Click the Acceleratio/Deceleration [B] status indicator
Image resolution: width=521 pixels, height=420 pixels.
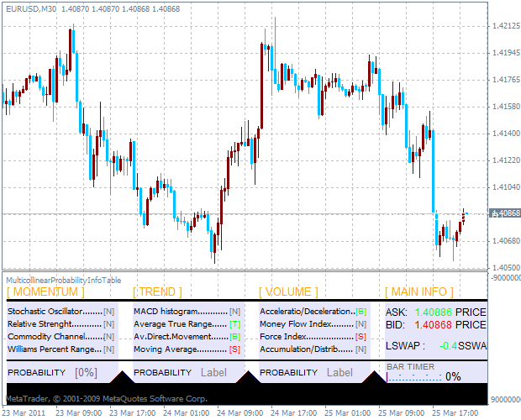(360, 312)
